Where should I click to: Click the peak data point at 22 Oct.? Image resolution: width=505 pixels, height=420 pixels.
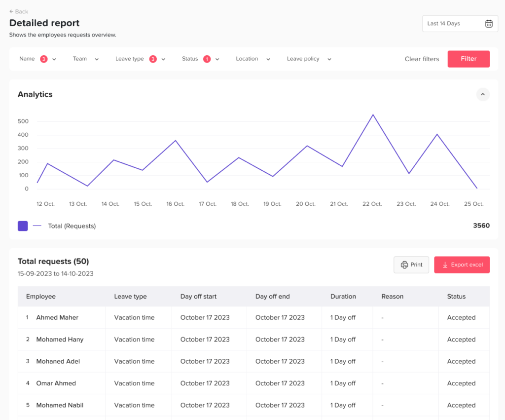coord(373,115)
